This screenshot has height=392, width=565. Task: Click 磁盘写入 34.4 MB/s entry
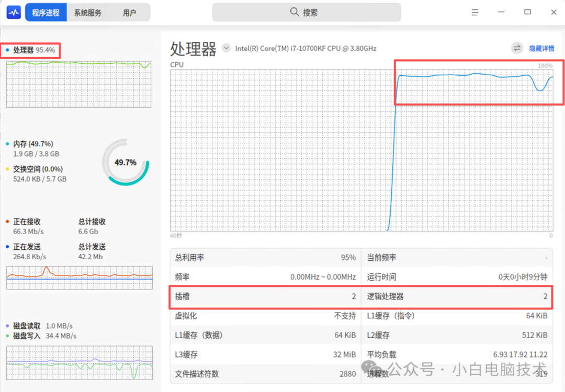41,336
